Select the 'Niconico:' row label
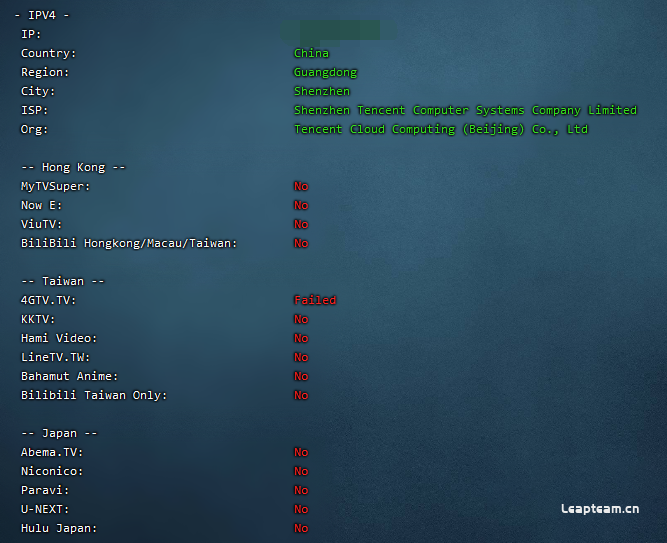667x543 pixels. click(52, 472)
